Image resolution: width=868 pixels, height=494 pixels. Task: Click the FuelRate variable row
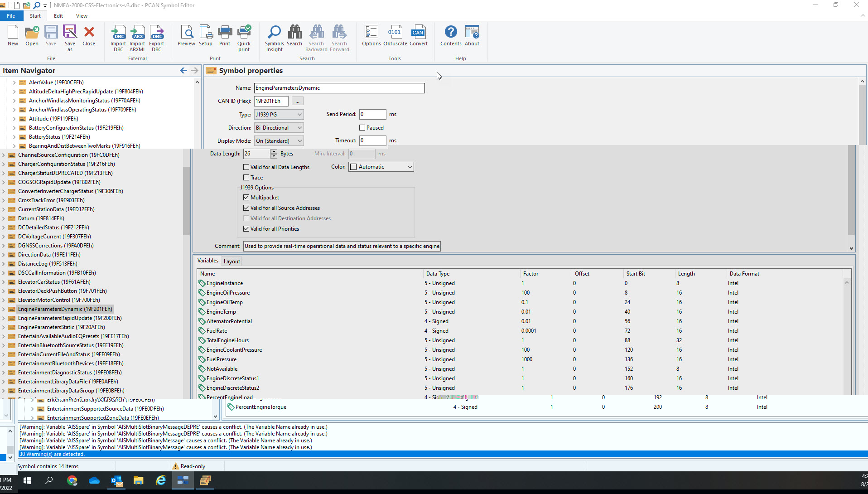coord(521,331)
